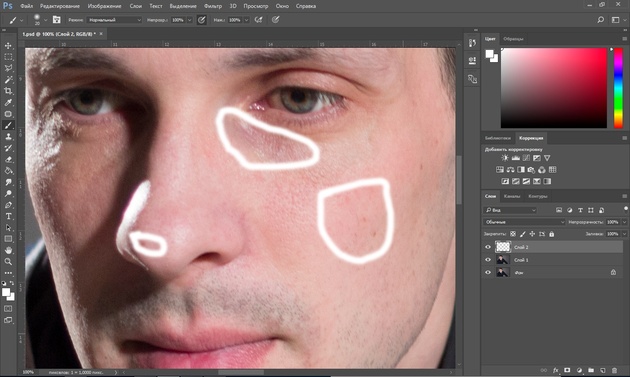Toggle layer filtering switch

coord(626,210)
